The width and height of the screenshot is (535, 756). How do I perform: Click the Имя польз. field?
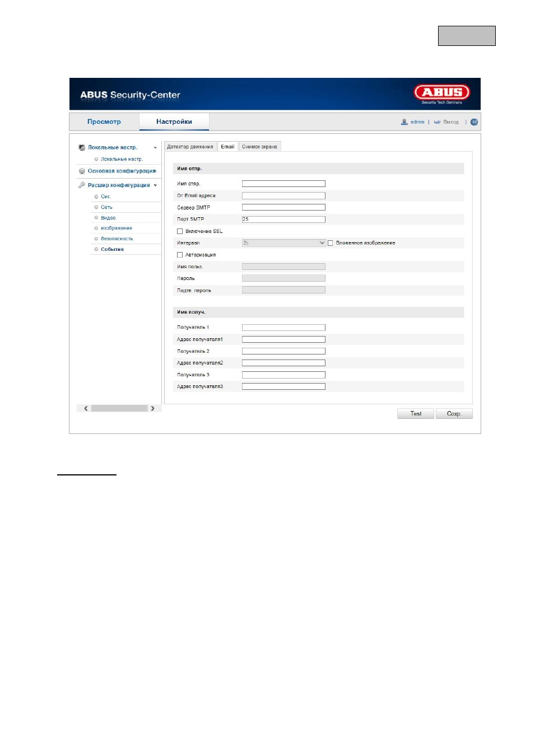pyautogui.click(x=283, y=267)
